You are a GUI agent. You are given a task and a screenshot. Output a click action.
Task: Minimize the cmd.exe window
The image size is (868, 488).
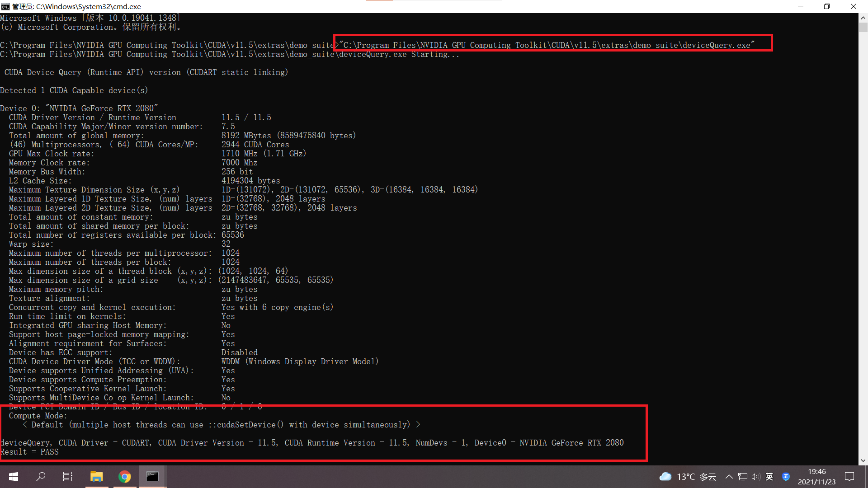pyautogui.click(x=801, y=6)
